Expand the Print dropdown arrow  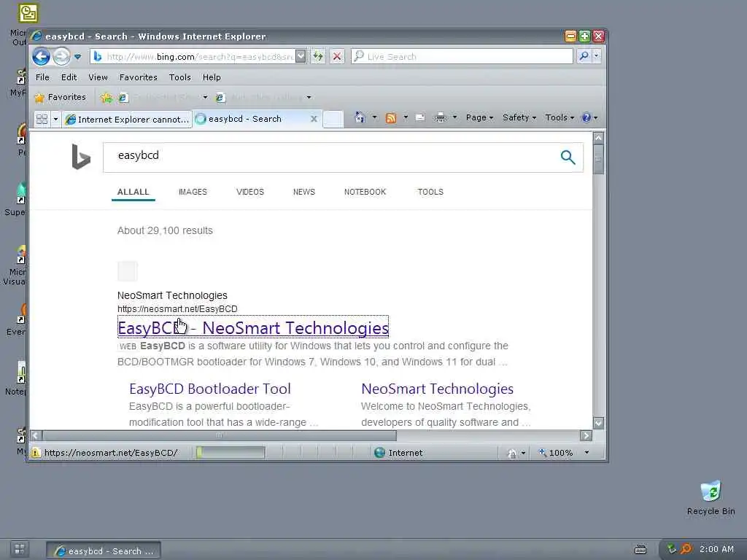point(454,117)
